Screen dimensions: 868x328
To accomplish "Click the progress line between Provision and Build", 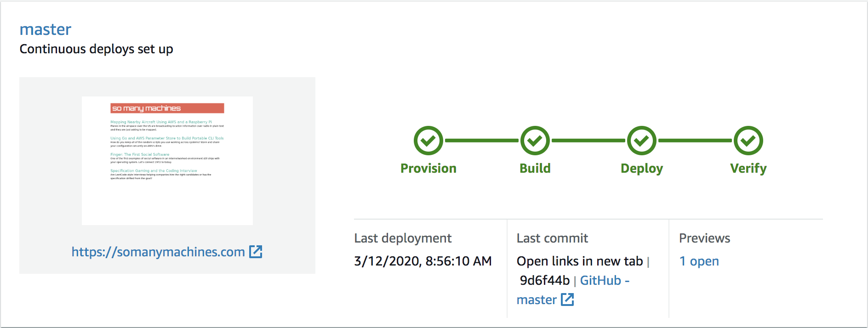I will pos(482,141).
